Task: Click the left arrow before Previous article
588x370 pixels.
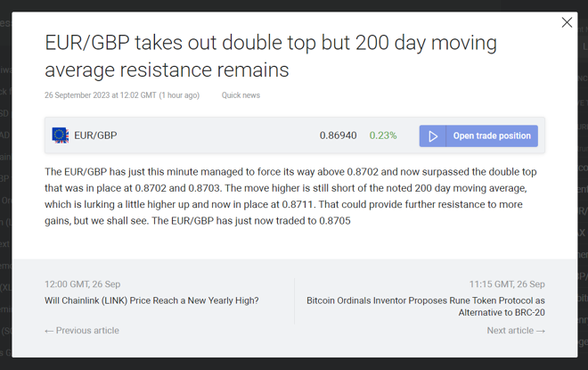Action: (x=49, y=331)
